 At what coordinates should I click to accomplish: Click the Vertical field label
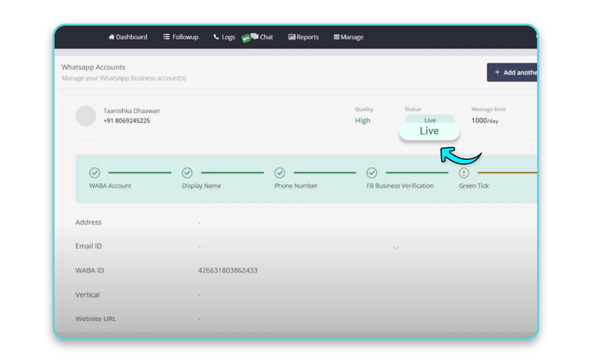88,295
